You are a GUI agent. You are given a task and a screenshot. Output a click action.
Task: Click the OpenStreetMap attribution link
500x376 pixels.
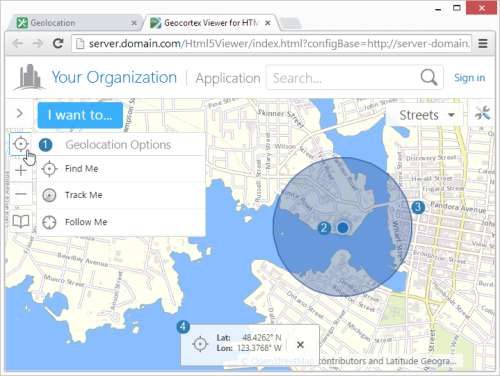[283, 361]
